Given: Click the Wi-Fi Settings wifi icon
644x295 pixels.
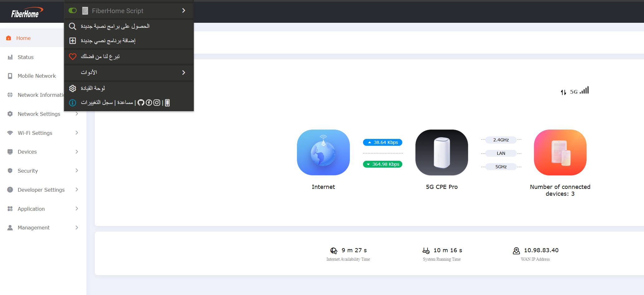Looking at the screenshot, I should click(10, 133).
